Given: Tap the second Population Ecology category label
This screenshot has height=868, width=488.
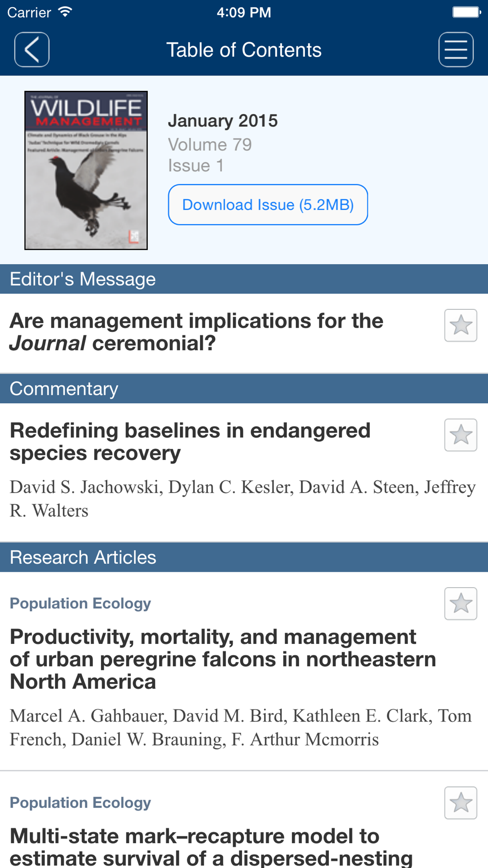Looking at the screenshot, I should [x=81, y=803].
